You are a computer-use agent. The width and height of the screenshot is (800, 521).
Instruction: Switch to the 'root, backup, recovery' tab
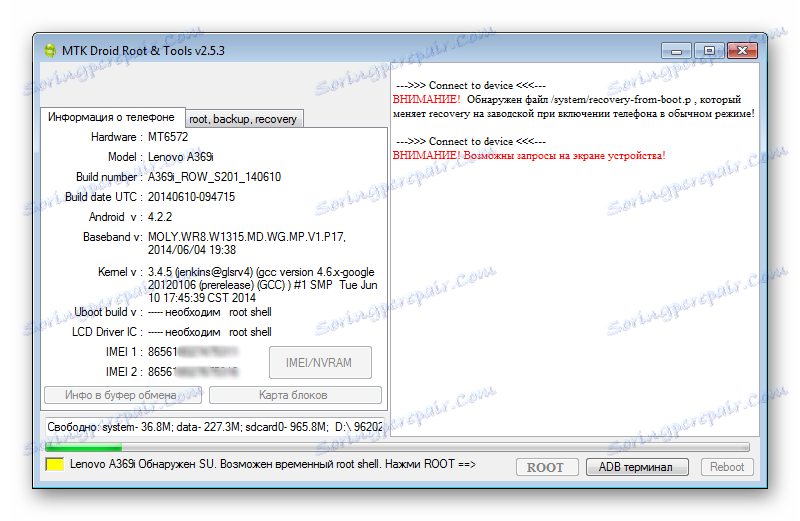coord(244,118)
